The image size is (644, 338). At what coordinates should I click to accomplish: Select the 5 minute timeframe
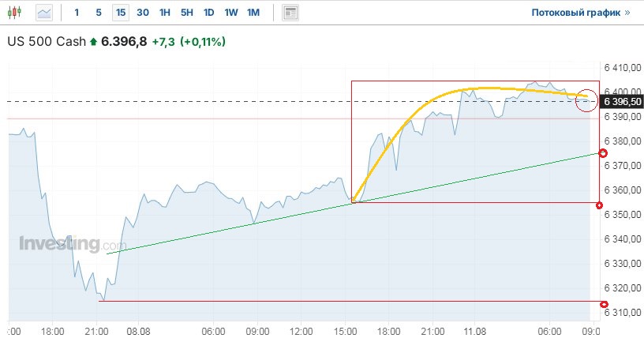tap(98, 13)
